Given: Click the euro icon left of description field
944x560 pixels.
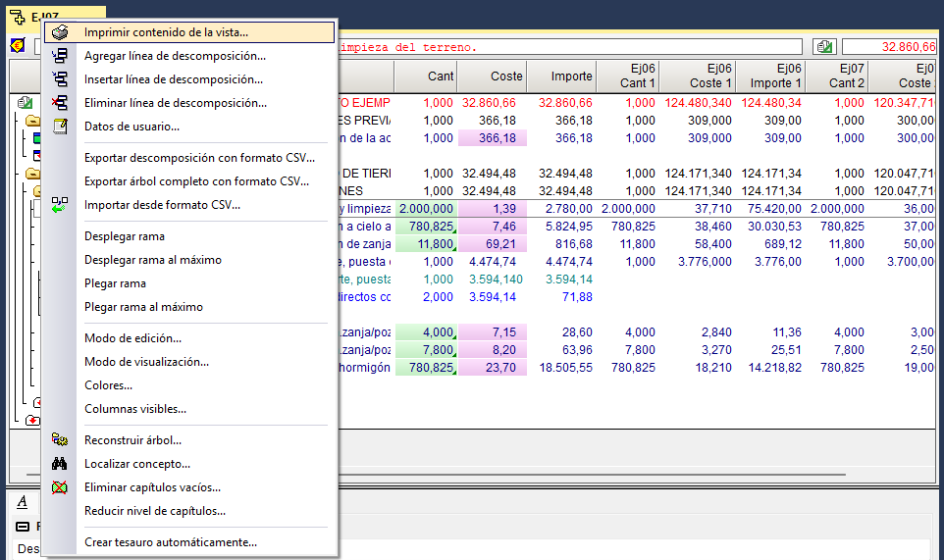Looking at the screenshot, I should [x=18, y=46].
